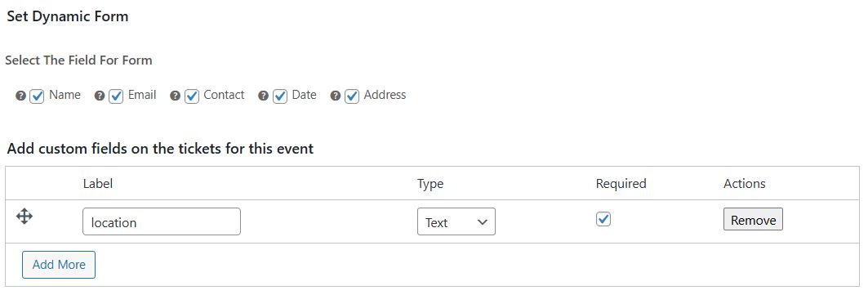Uncheck the Email field checkbox
Image resolution: width=868 pixels, height=295 pixels.
click(116, 96)
